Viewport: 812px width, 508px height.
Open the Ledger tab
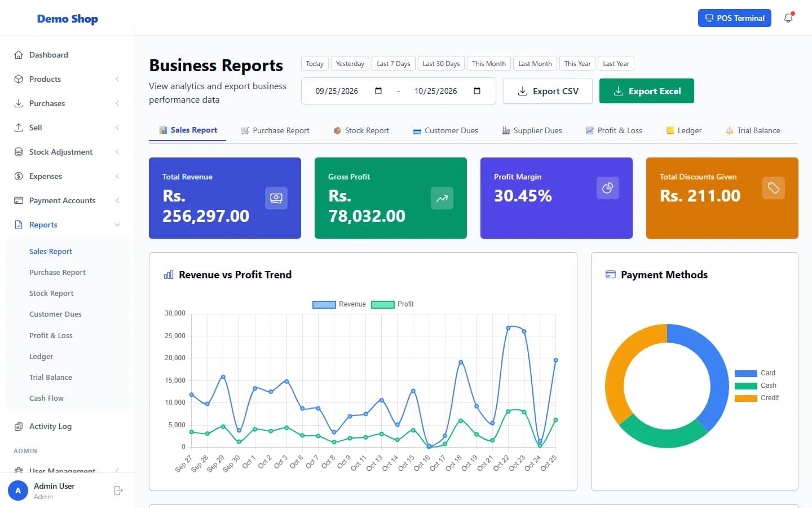point(683,130)
